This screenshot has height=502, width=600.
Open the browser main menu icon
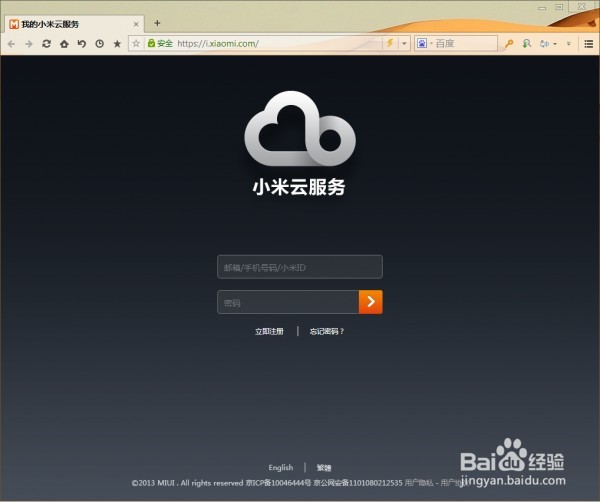pyautogui.click(x=589, y=44)
